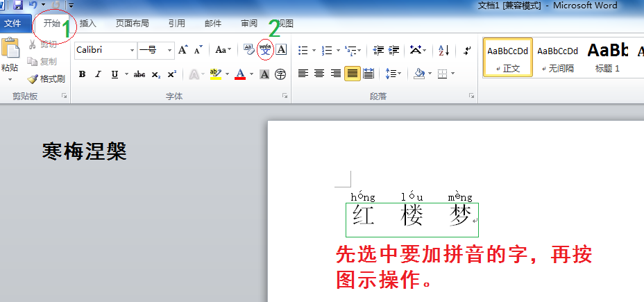The height and width of the screenshot is (302, 644).
Task: Apply red font color button
Action: point(240,74)
